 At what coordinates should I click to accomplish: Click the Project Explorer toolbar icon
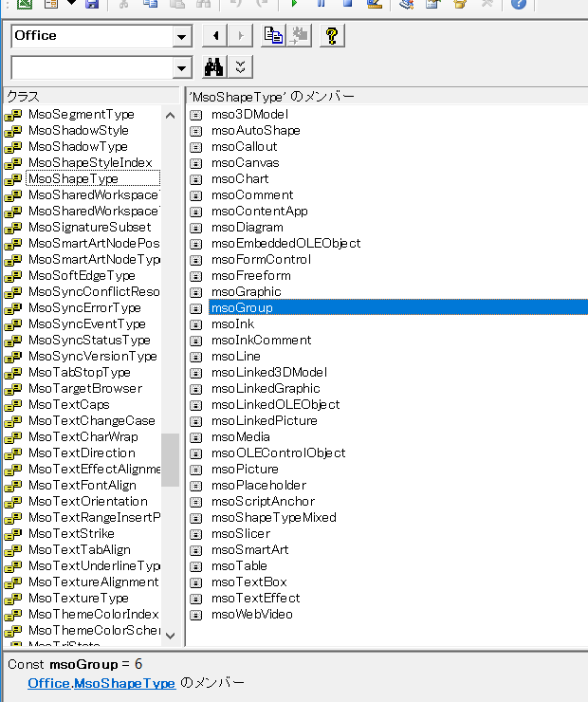[x=406, y=4]
